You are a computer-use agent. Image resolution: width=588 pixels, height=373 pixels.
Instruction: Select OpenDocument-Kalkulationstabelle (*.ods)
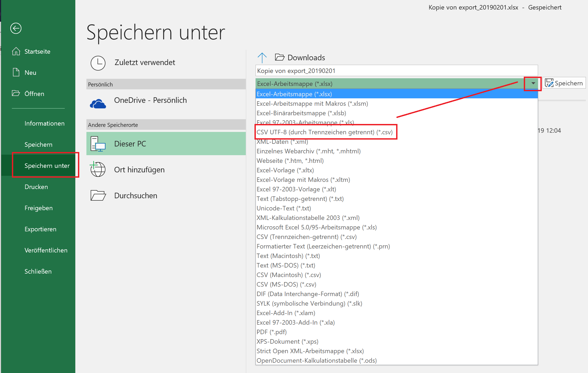click(x=396, y=361)
